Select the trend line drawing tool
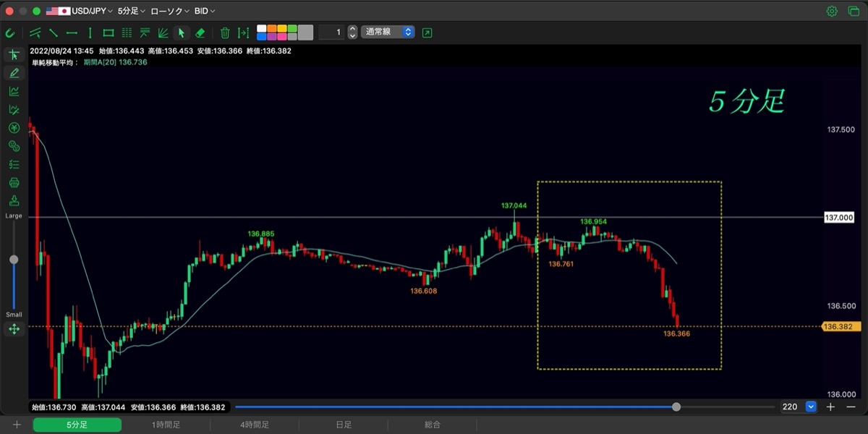 coord(54,33)
